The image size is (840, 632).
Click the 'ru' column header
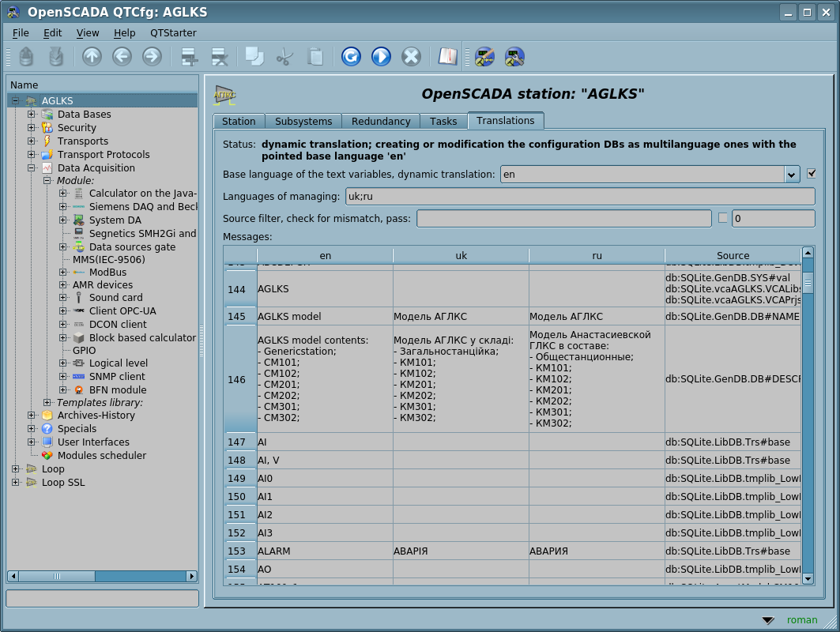point(597,255)
